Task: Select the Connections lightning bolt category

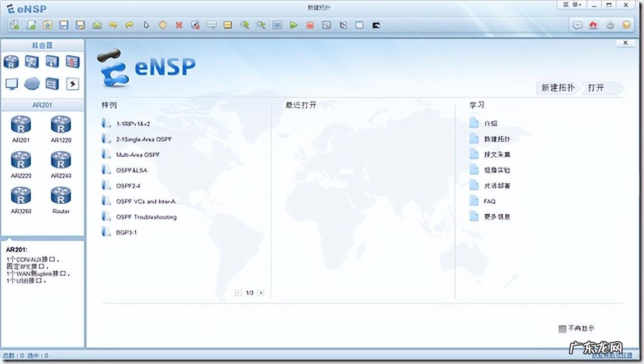Action: (x=73, y=84)
